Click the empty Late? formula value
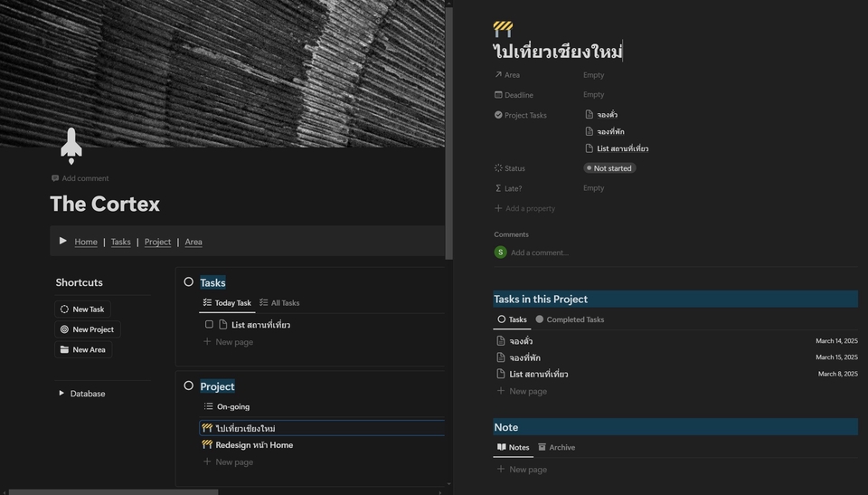Image resolution: width=868 pixels, height=495 pixels. pos(593,188)
